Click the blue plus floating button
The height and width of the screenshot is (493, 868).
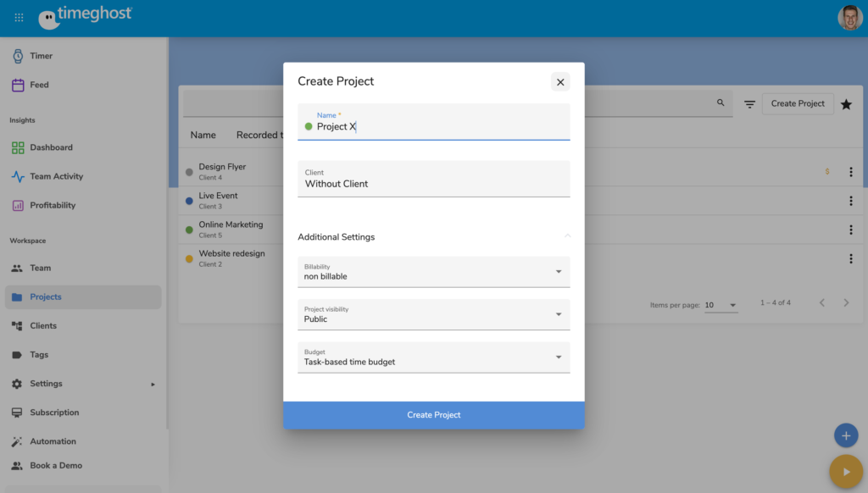pos(845,435)
